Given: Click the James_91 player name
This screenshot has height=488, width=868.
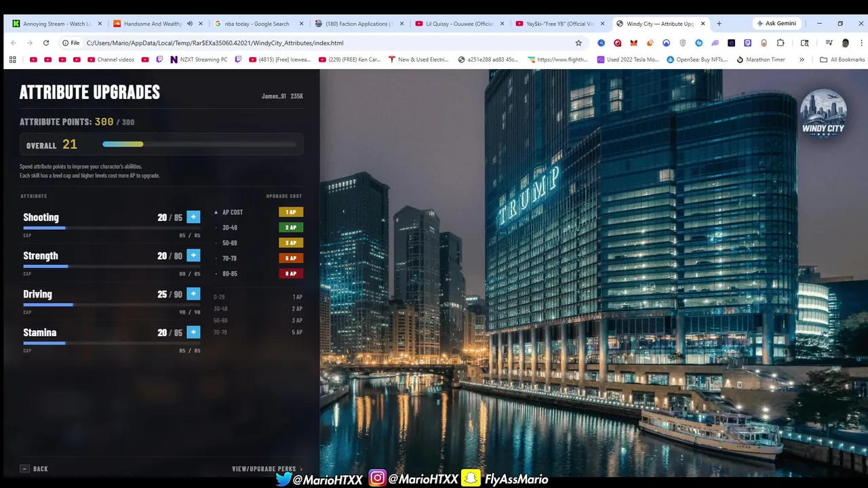Looking at the screenshot, I should coord(274,96).
